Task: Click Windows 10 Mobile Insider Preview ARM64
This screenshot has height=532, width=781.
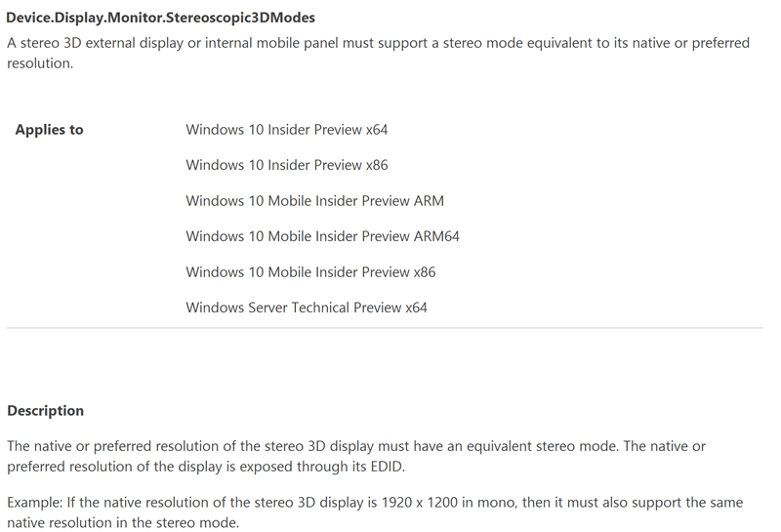Action: 322,236
